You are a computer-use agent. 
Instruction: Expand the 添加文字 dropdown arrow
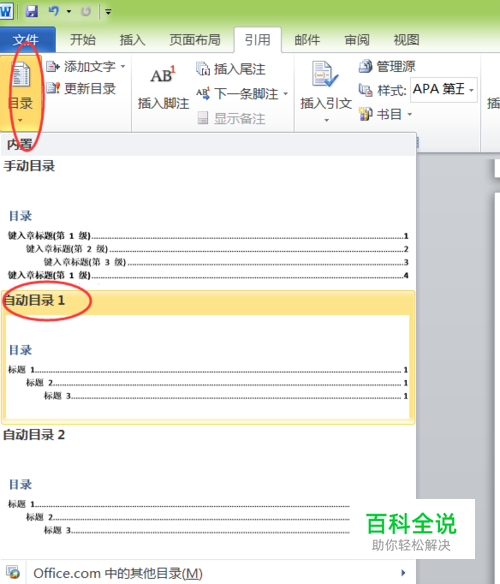click(x=123, y=67)
